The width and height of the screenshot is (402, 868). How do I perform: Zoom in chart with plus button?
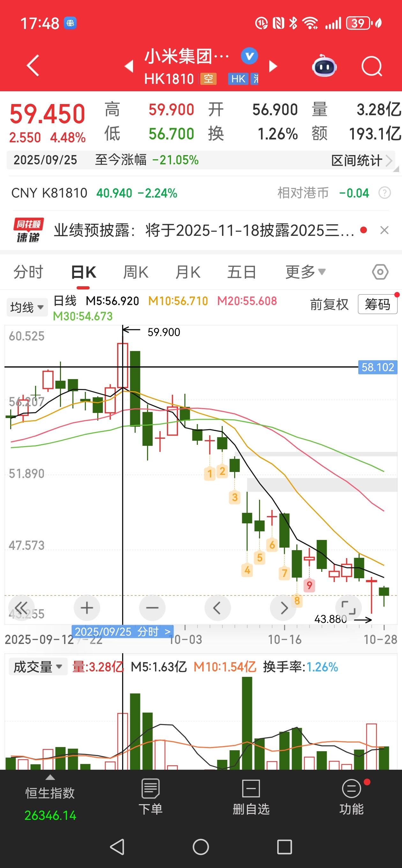[x=87, y=608]
